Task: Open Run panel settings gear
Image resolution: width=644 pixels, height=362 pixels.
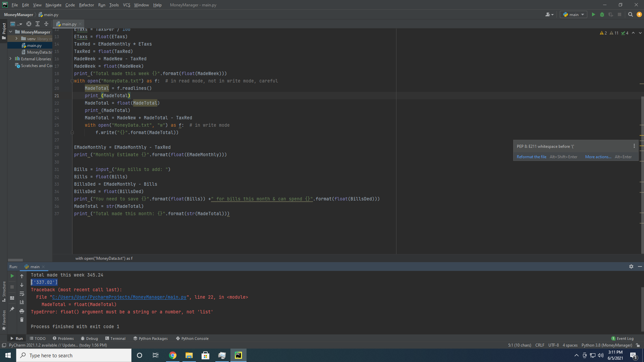Action: tap(631, 266)
